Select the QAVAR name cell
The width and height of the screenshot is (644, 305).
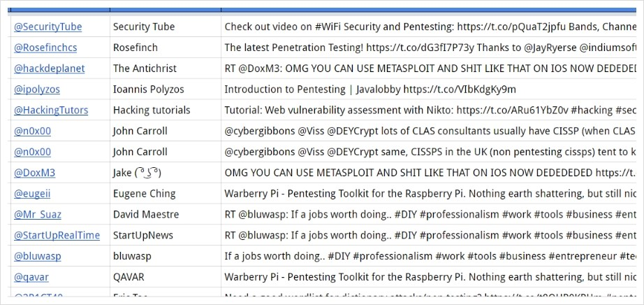pyautogui.click(x=166, y=277)
